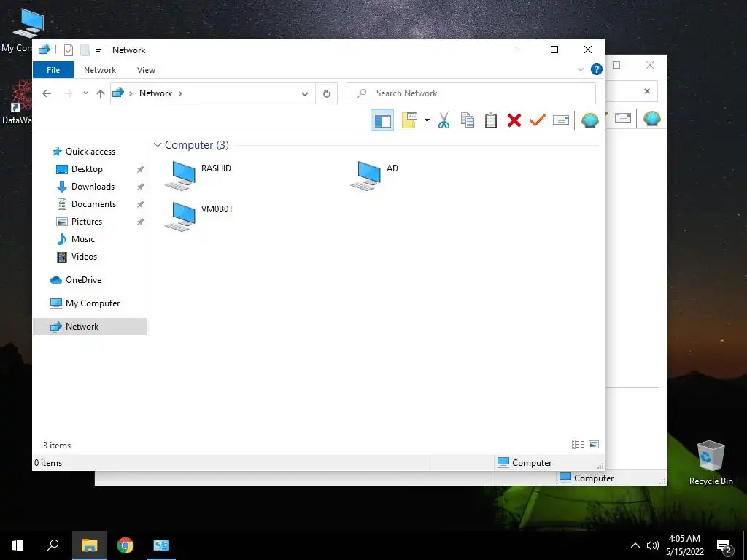Click the 3 items status text
747x560 pixels.
57,446
